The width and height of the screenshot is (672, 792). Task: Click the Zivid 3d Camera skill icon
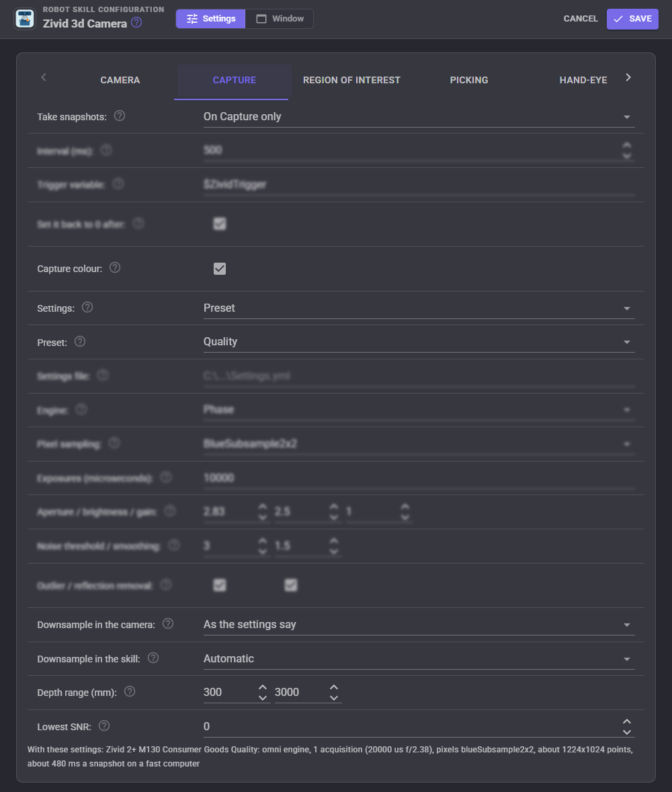pos(25,19)
